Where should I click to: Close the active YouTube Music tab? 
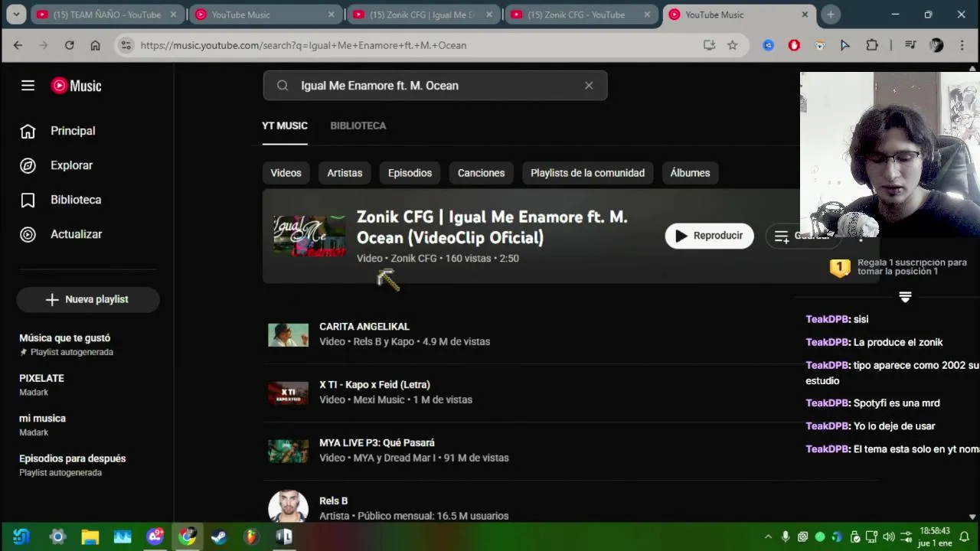805,15
